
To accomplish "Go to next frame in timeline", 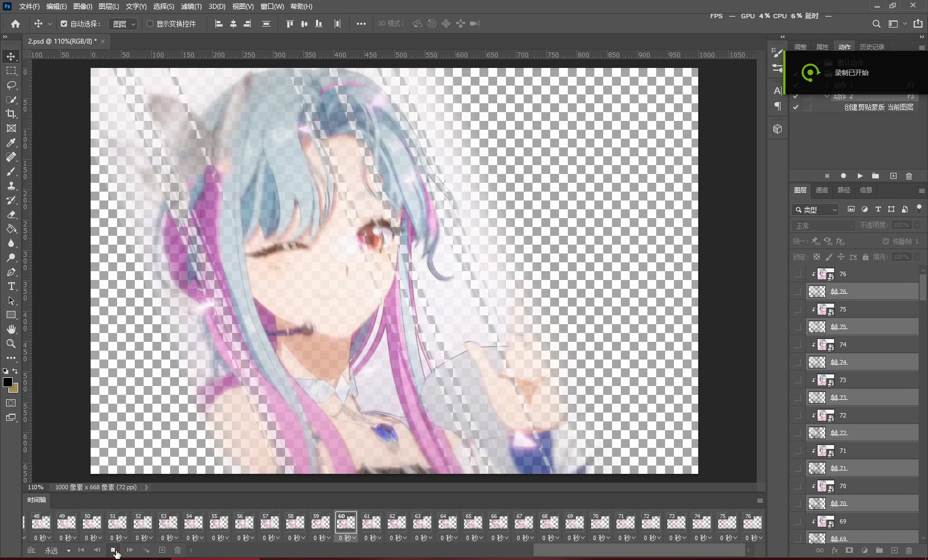I will coord(130,550).
